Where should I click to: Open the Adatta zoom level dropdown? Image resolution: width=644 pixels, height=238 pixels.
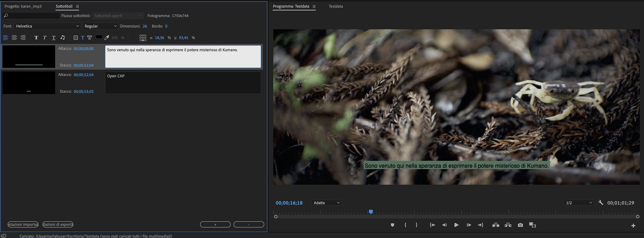tap(327, 203)
